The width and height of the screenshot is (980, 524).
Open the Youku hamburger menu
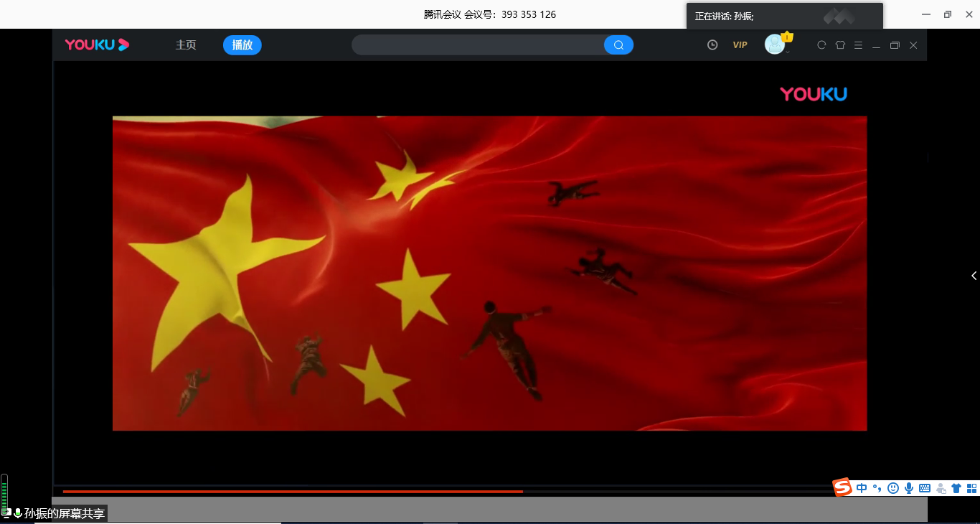[x=858, y=45]
